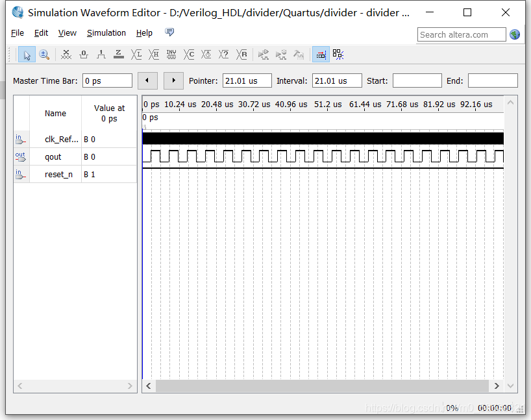Run Timing Simulation toolbar icon

280,55
